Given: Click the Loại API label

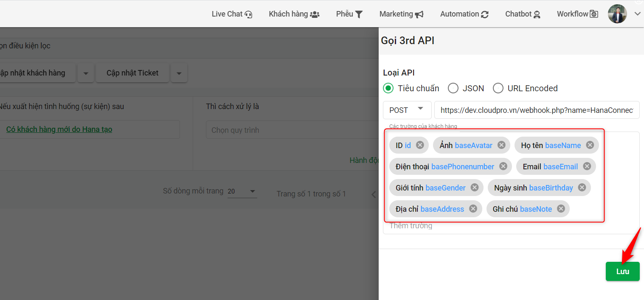Looking at the screenshot, I should tap(399, 73).
